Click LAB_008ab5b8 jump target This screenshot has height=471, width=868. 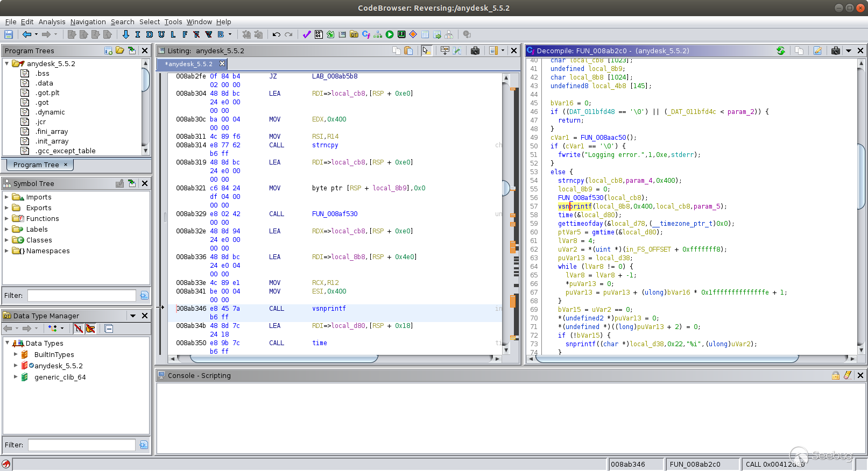click(335, 76)
